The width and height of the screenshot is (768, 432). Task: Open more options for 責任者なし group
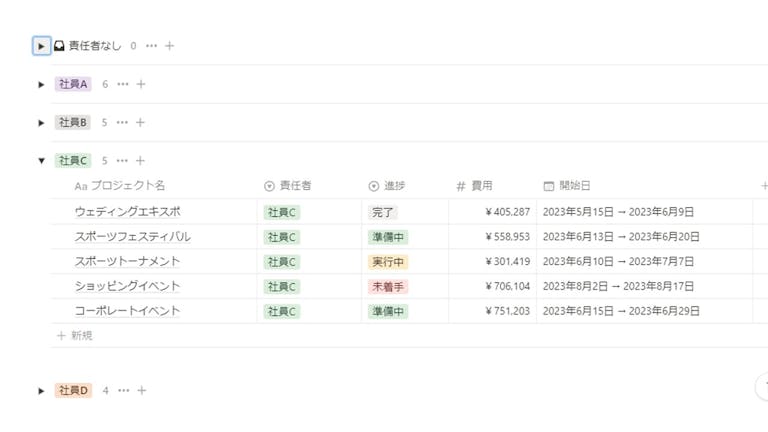[151, 46]
